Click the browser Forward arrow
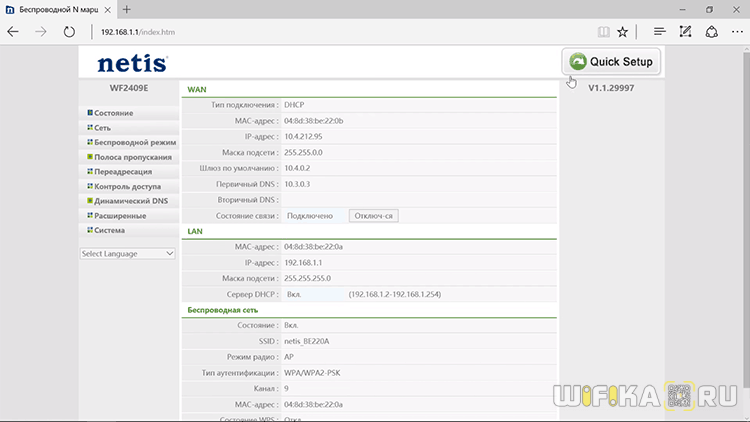The image size is (750, 422). 41,32
